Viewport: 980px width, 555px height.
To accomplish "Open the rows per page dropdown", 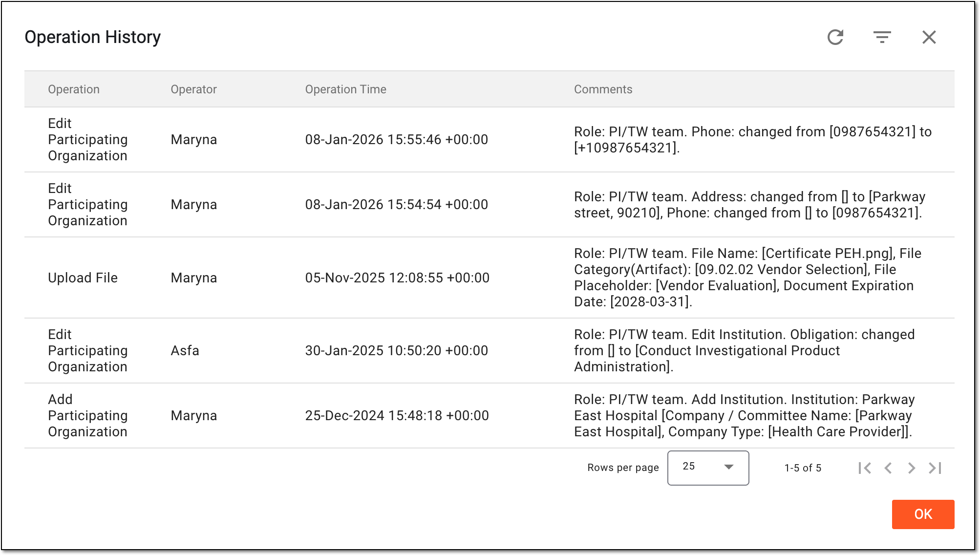I will (x=708, y=468).
